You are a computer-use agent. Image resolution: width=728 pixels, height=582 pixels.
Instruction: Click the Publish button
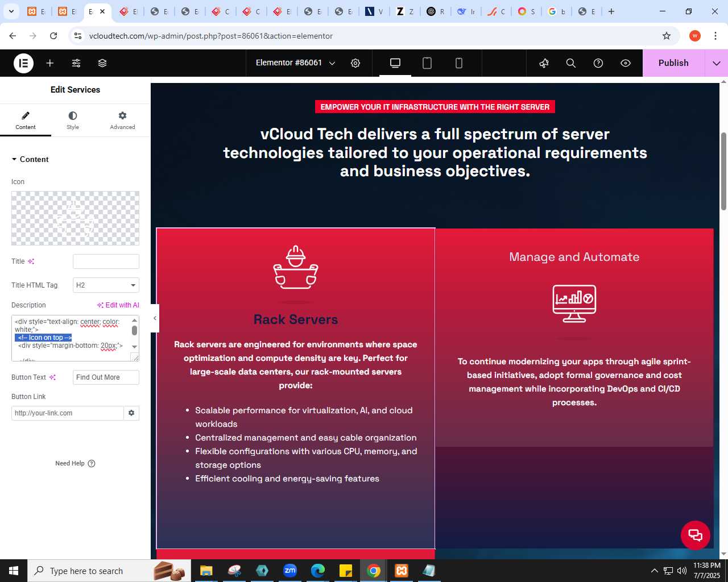point(673,63)
